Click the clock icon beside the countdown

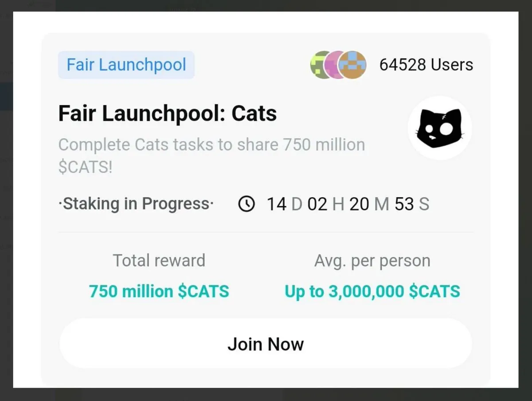tap(246, 204)
